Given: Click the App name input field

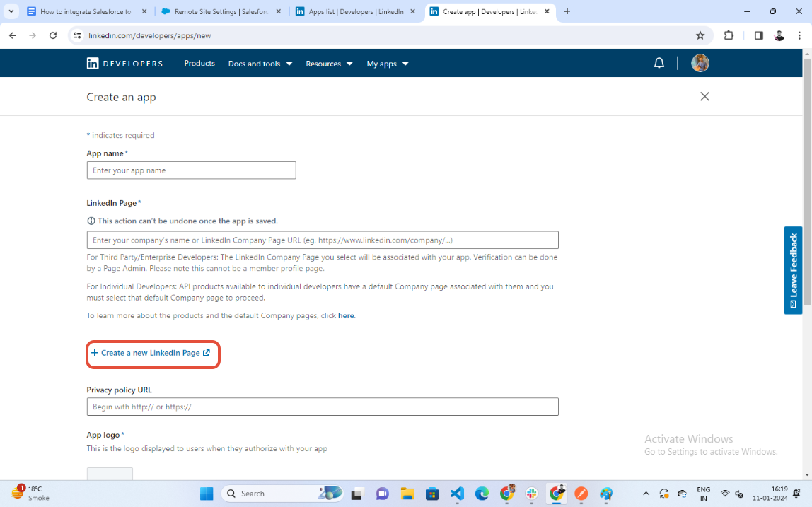Looking at the screenshot, I should [x=191, y=170].
